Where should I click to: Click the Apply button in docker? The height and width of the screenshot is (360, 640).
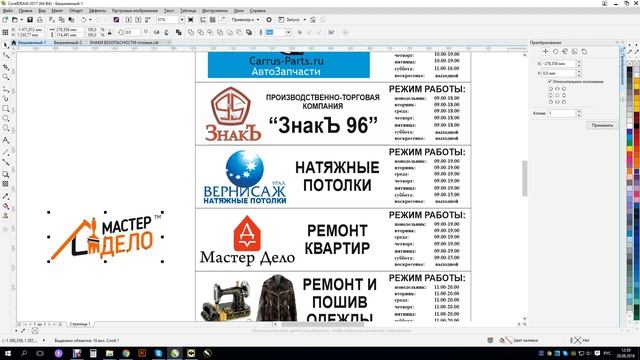pos(602,125)
